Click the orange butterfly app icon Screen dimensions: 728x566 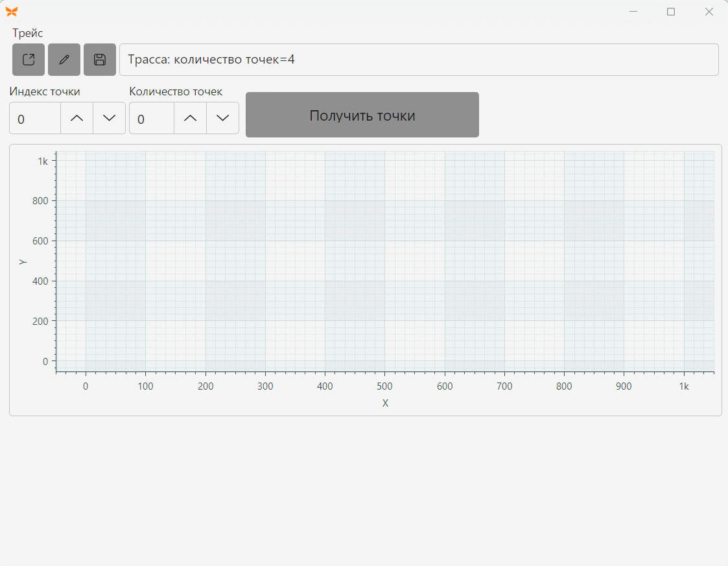(12, 12)
